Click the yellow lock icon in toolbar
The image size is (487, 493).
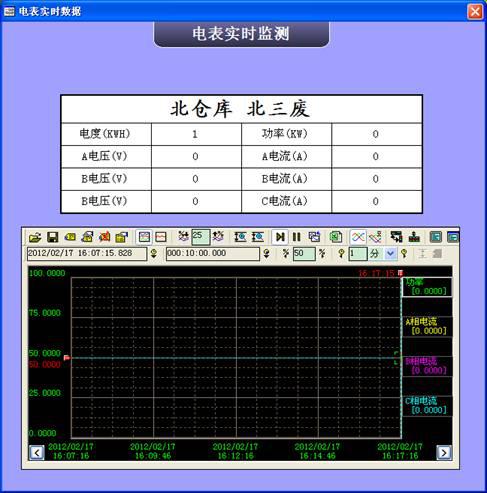[x=122, y=237]
